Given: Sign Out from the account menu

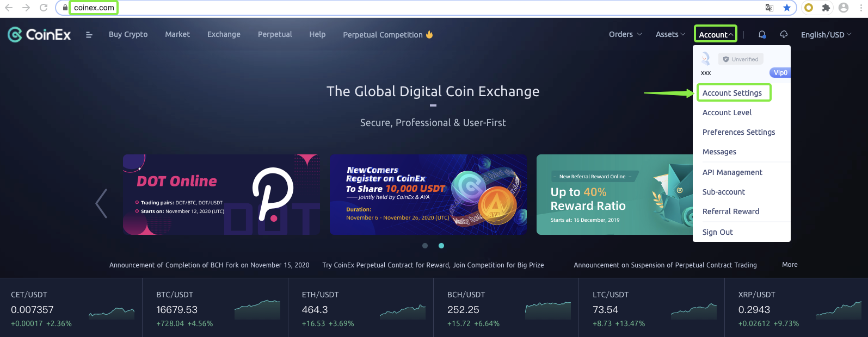Looking at the screenshot, I should point(717,232).
